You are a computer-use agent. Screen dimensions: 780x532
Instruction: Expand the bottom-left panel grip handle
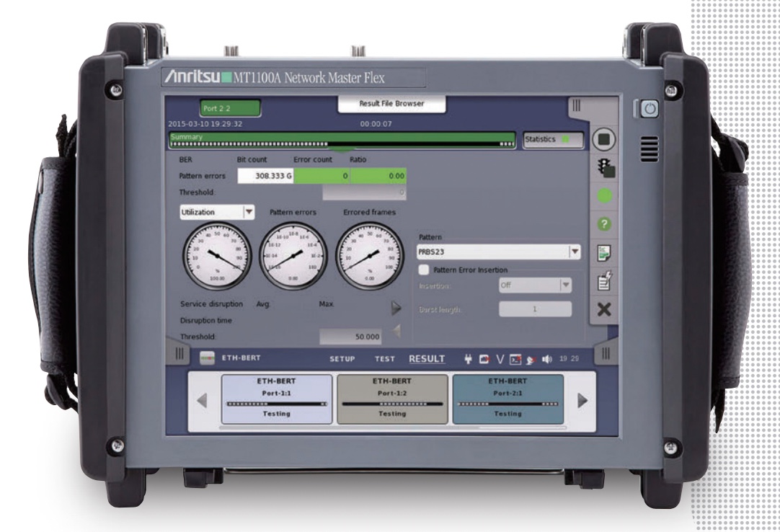(x=180, y=354)
